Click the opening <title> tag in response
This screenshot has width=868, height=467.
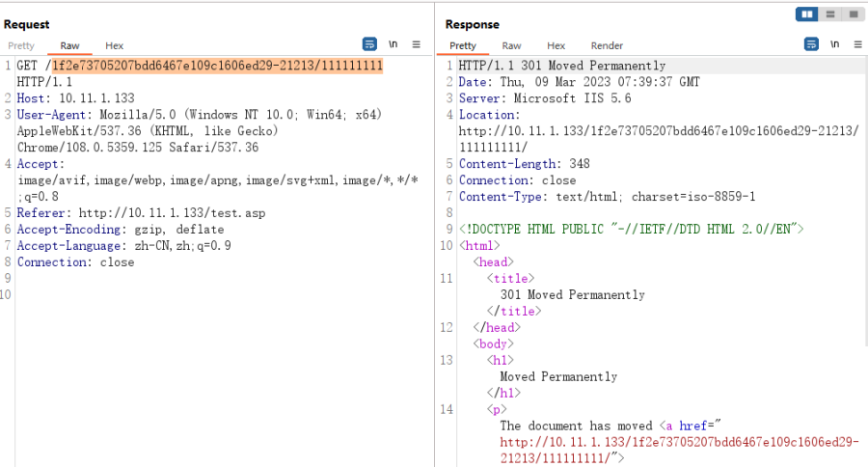(510, 279)
